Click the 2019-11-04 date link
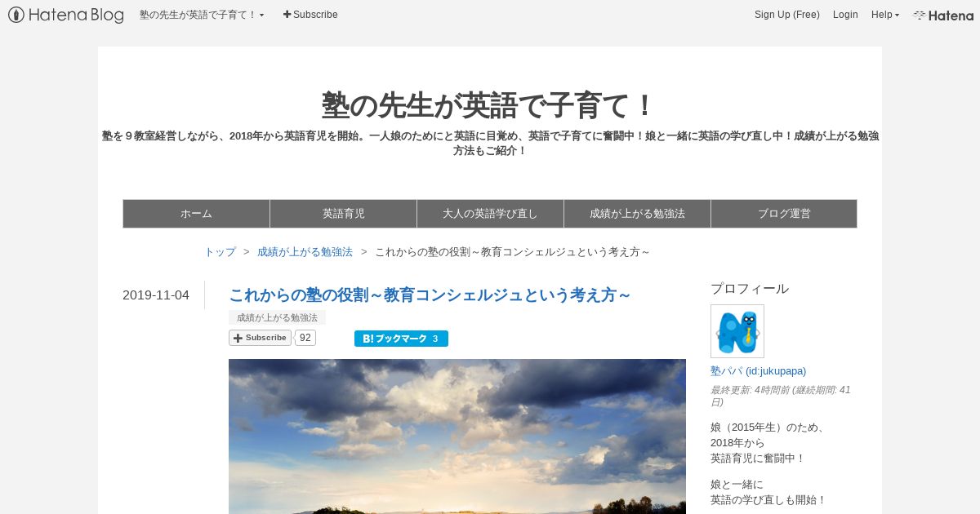The height and width of the screenshot is (514, 980). pos(156,295)
